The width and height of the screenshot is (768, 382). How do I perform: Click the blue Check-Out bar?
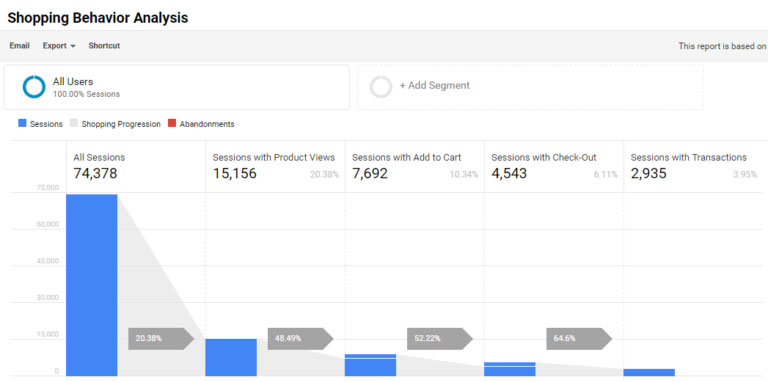click(510, 369)
